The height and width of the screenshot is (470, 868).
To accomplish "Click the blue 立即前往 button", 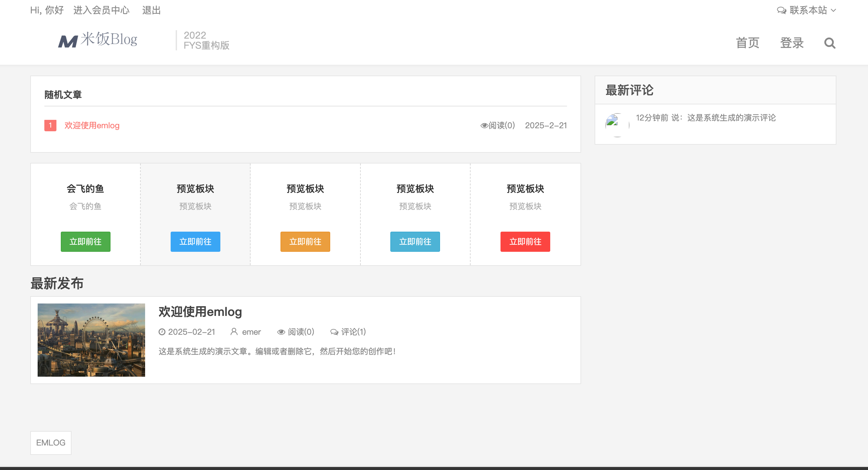I will coord(196,241).
